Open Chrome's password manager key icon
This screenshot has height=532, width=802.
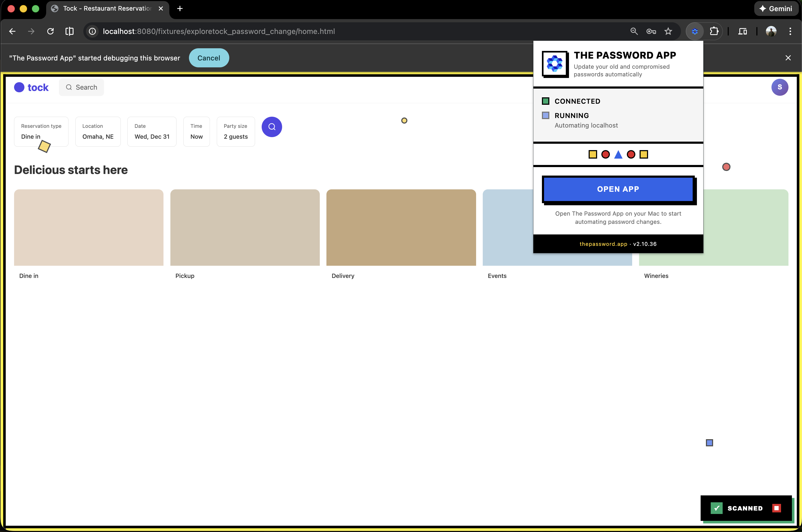651,31
